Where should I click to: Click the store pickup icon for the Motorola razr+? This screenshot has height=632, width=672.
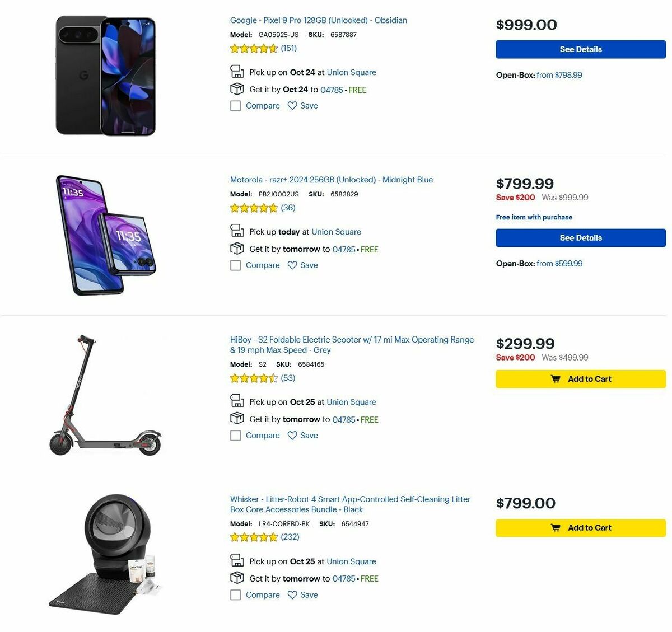click(x=237, y=230)
